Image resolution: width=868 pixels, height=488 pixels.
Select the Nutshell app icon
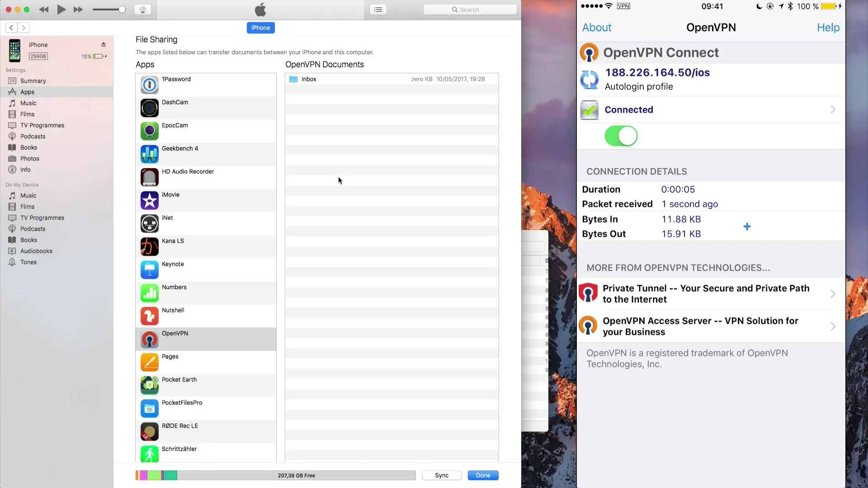pos(149,316)
